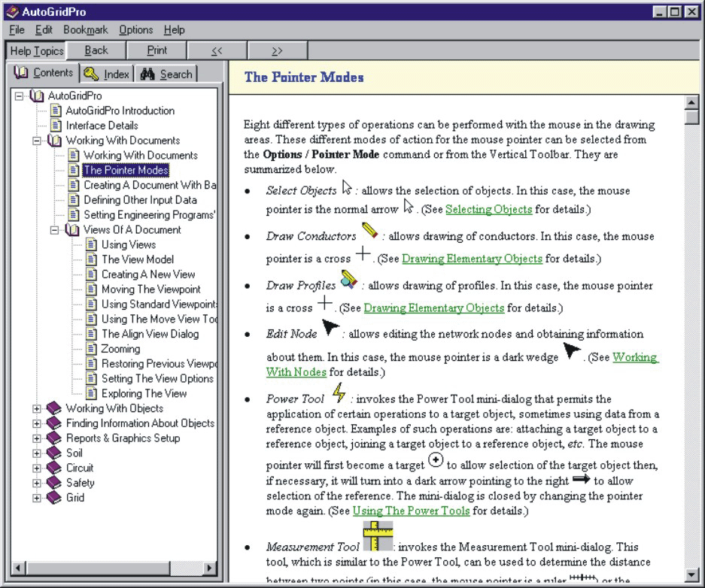
Task: Expand the Reports & Graphics Setup book
Action: point(36,438)
